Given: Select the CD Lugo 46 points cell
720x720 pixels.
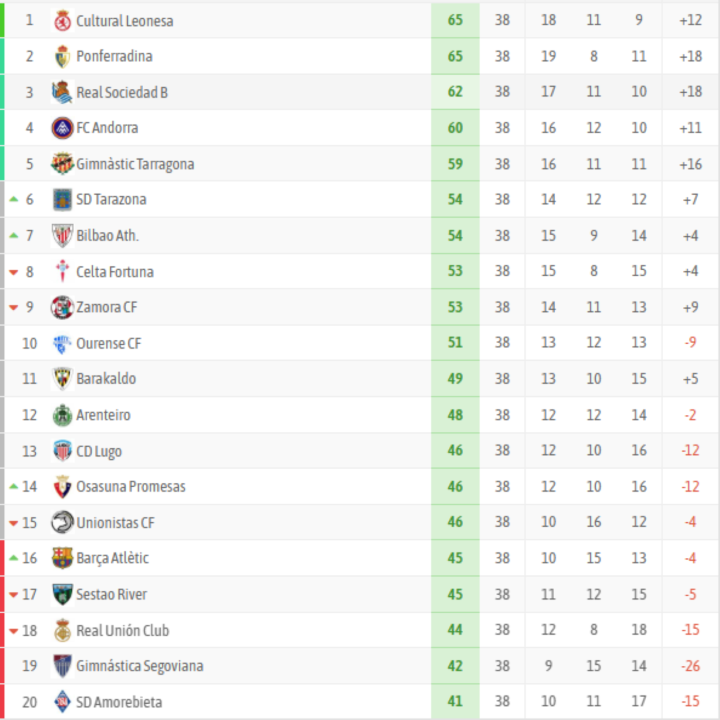Looking at the screenshot, I should coord(455,450).
